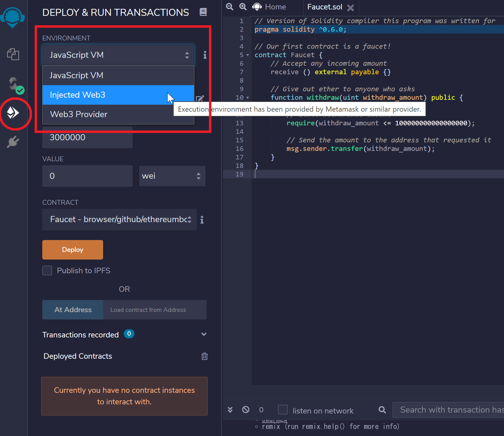Click the Search with transaction hash field
This screenshot has width=504, height=436.
pyautogui.click(x=448, y=410)
